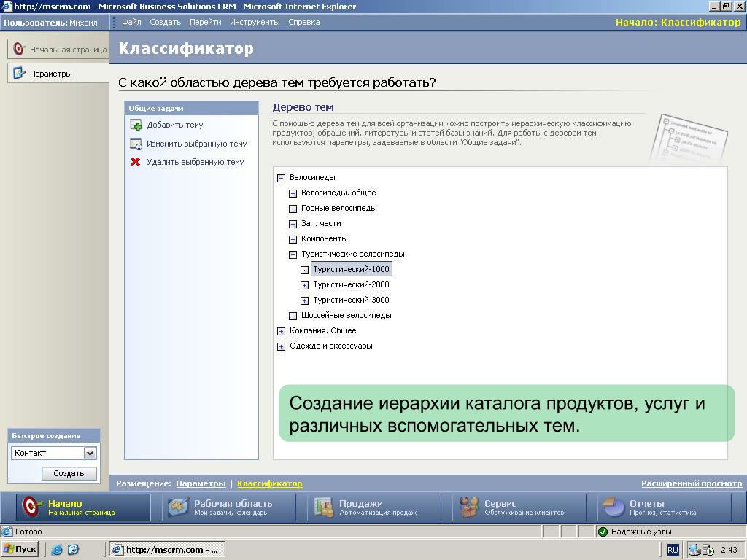Image resolution: width=747 pixels, height=560 pixels.
Task: Follow the Параметры breadcrumb link
Action: (x=201, y=483)
